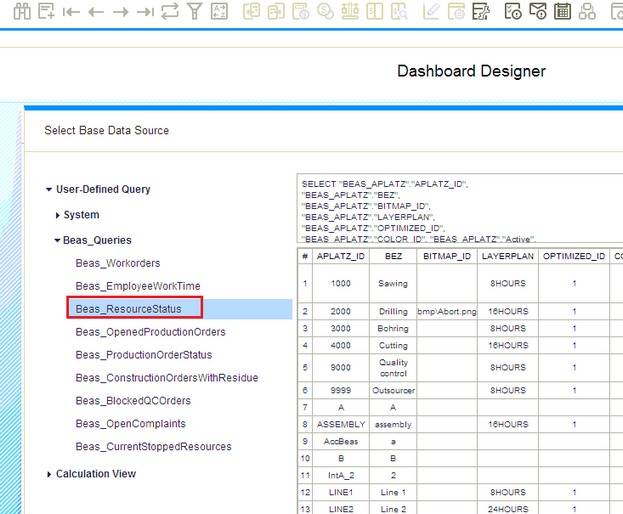Collapse the Beas_Queries node
623x514 pixels.
point(58,241)
